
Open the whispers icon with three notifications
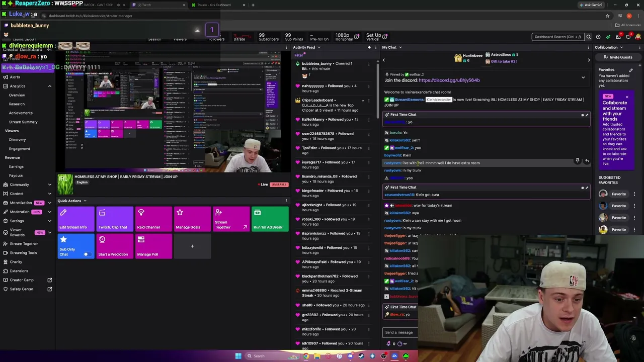pyautogui.click(x=629, y=36)
